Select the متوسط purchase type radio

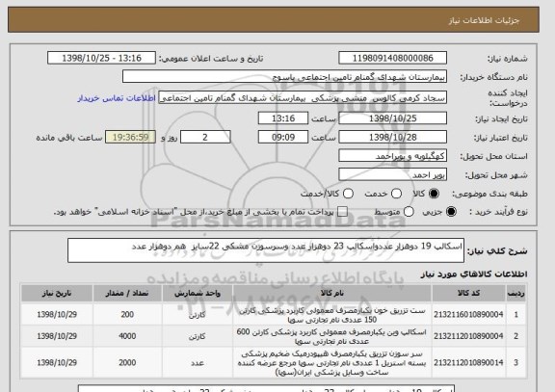click(409, 212)
